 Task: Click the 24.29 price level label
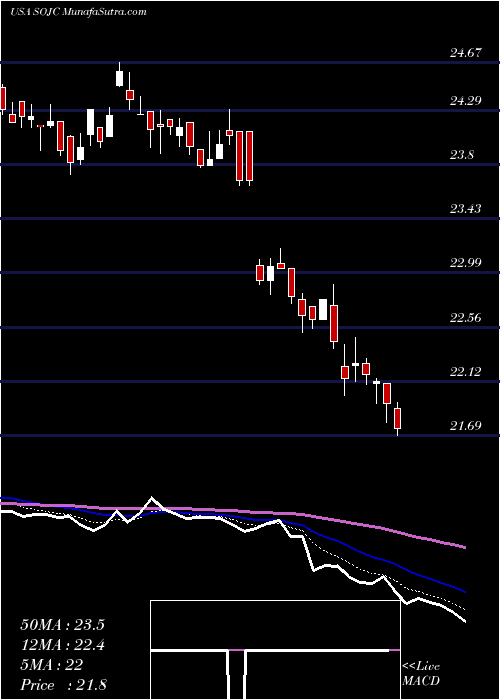(466, 101)
